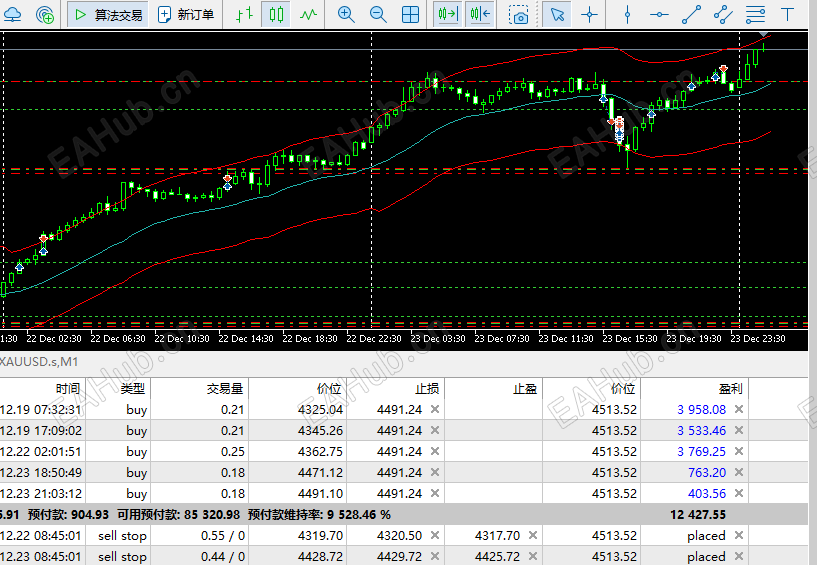Select the trade row timed 12.19 17:09:02
817x565 pixels.
[404, 431]
